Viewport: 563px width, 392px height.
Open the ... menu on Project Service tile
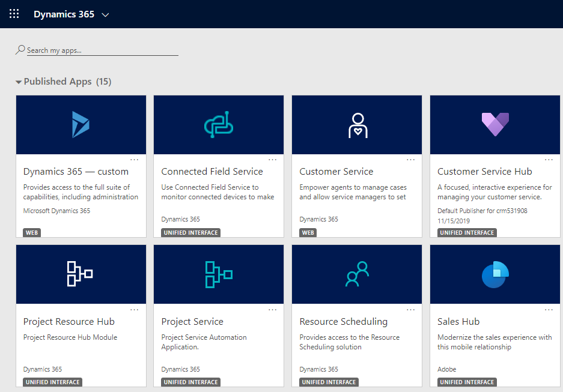tap(272, 309)
